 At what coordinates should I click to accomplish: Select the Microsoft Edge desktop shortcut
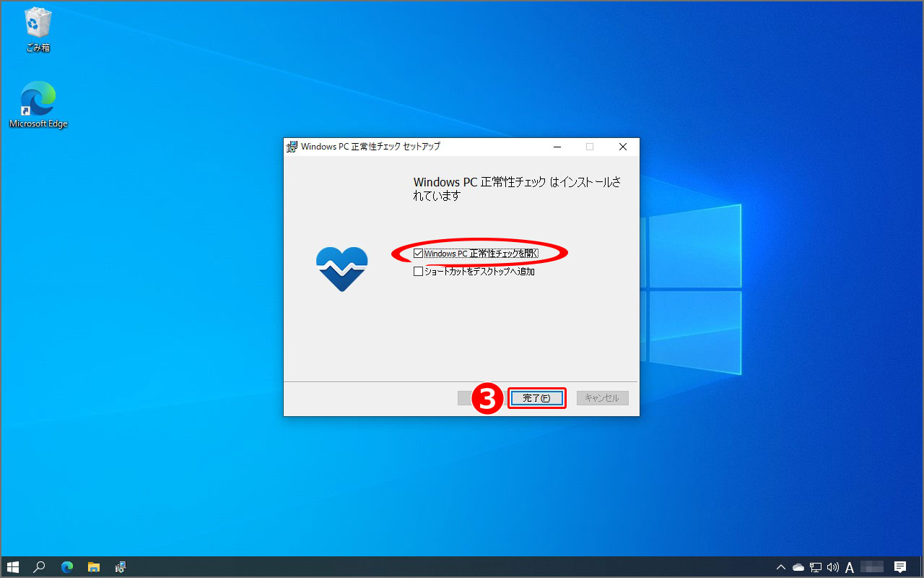tap(38, 105)
